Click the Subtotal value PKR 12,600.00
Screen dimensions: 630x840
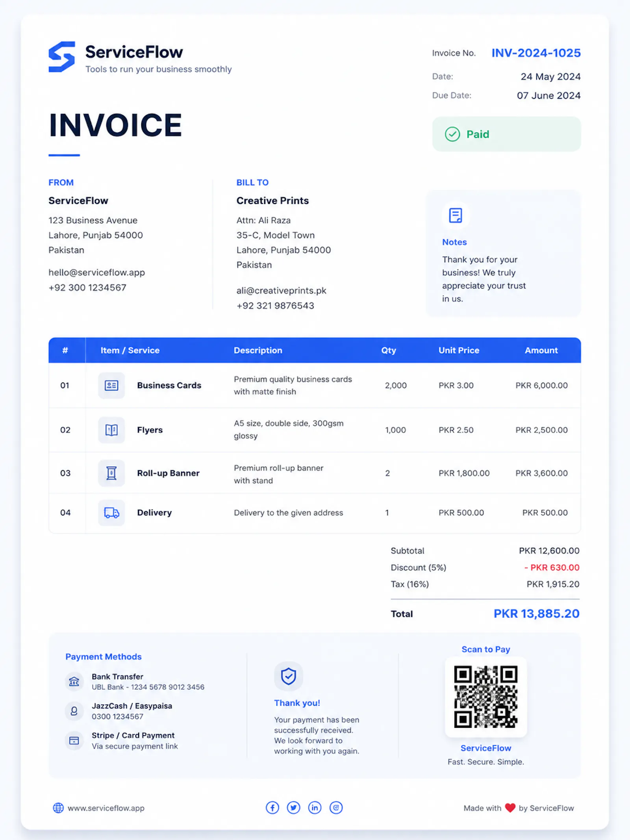549,551
